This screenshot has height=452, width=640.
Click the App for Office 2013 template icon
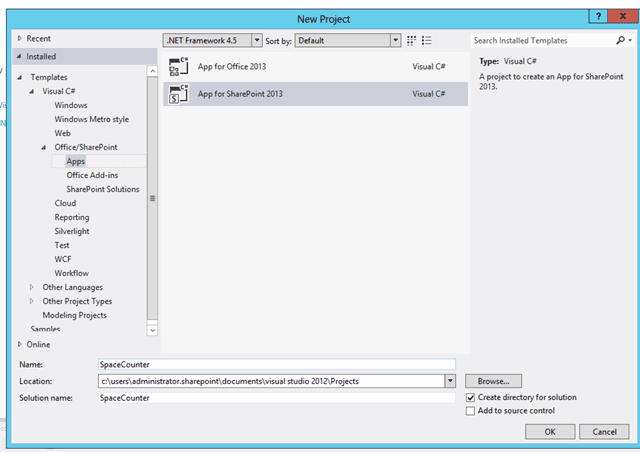coord(178,67)
